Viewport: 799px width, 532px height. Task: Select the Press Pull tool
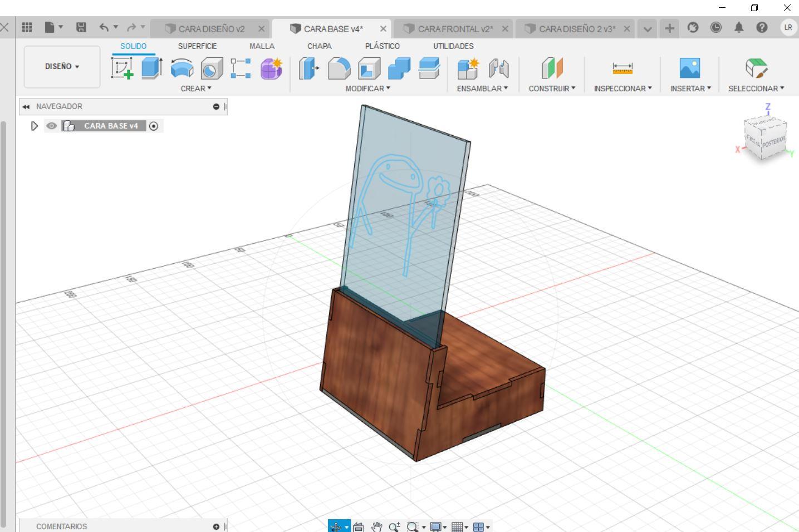point(309,68)
